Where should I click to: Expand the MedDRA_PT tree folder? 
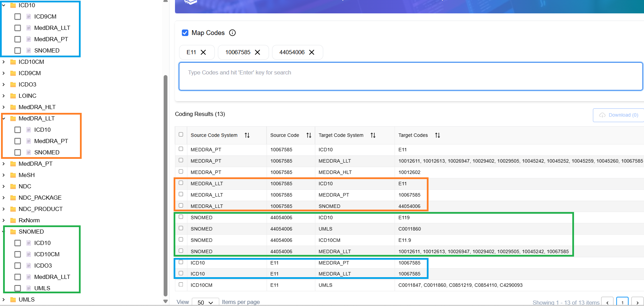[4, 164]
